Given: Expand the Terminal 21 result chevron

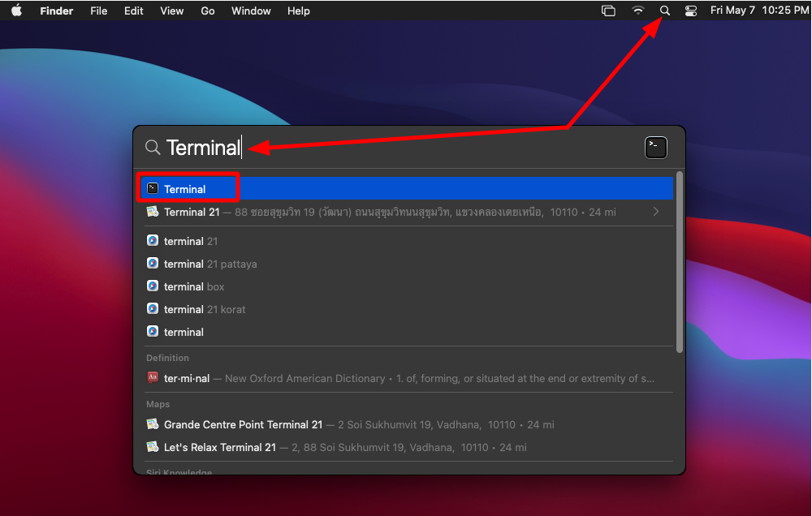Looking at the screenshot, I should tap(656, 212).
